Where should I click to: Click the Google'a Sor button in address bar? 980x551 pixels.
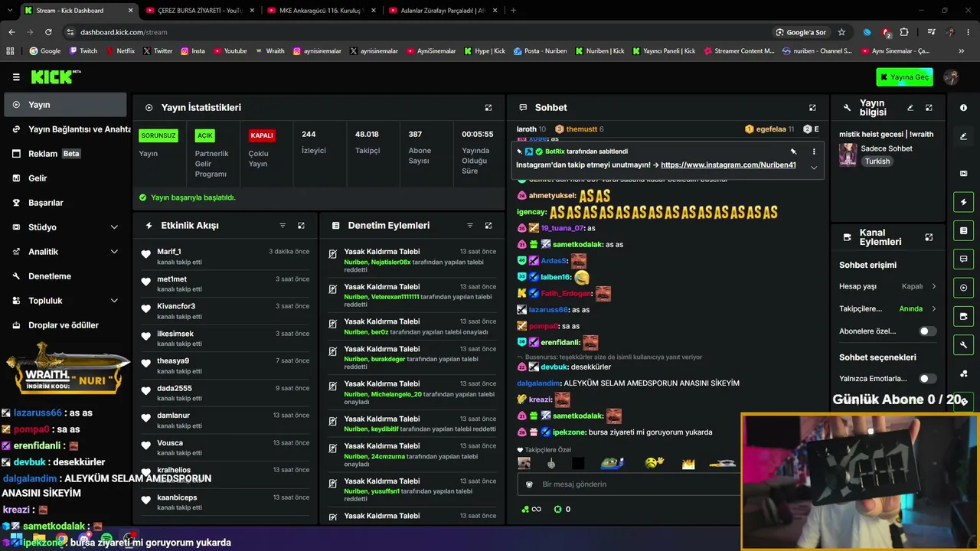click(x=801, y=32)
